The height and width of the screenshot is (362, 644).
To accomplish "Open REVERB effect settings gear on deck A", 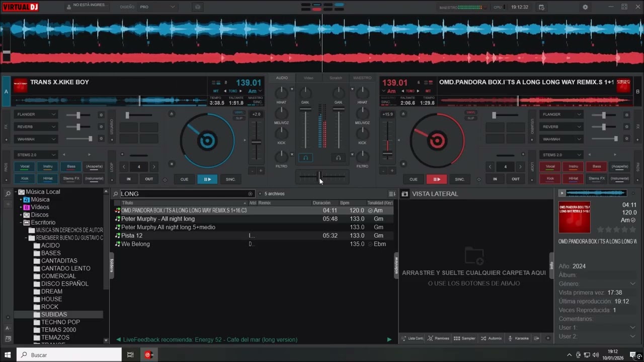I will [101, 127].
